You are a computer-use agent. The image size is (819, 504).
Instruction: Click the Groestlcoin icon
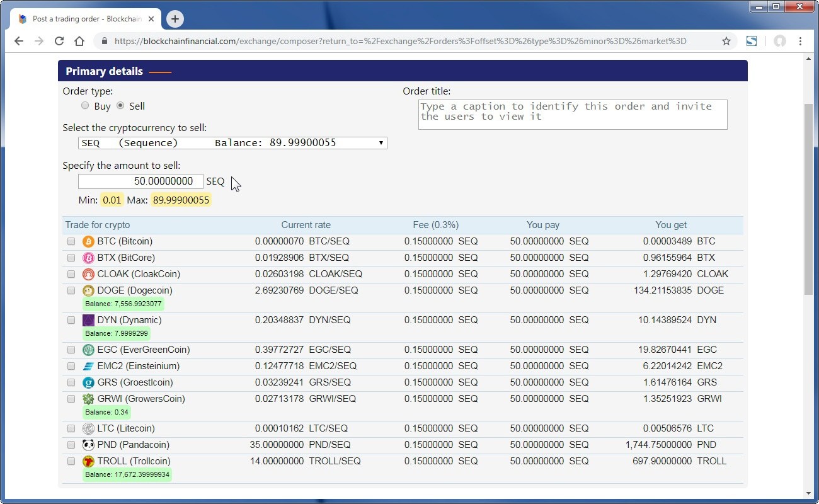pos(88,382)
